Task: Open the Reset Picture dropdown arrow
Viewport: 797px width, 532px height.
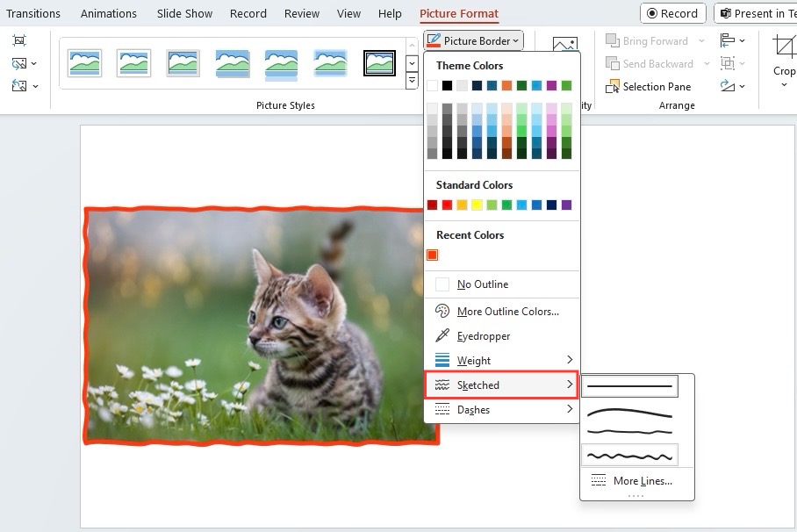Action: click(35, 86)
